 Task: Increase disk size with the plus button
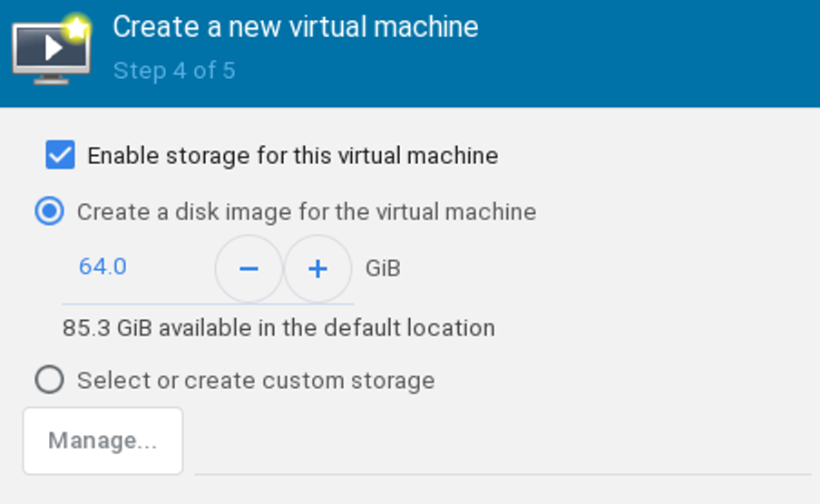(x=317, y=268)
